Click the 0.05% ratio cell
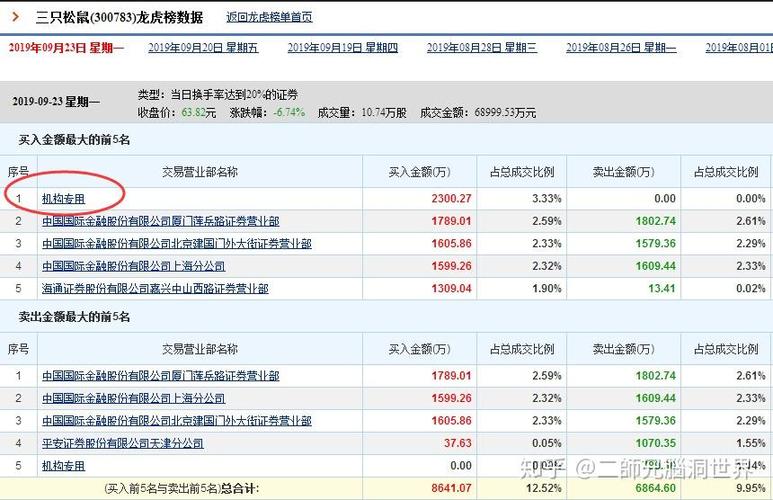Viewport: 773px width, 500px height. pyautogui.click(x=547, y=443)
